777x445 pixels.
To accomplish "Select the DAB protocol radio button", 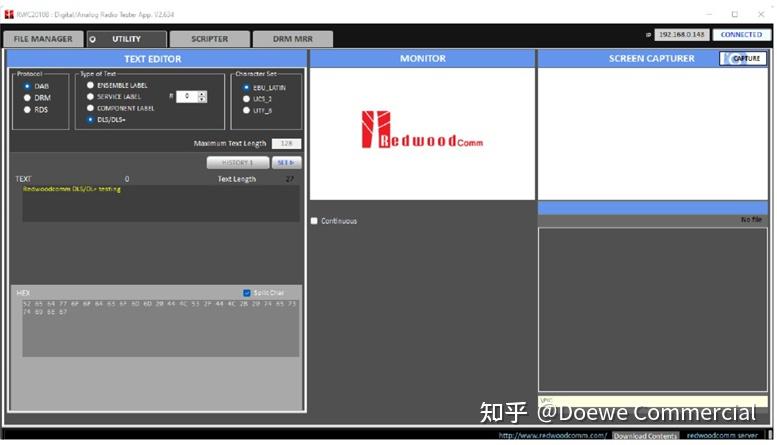I will (x=27, y=86).
